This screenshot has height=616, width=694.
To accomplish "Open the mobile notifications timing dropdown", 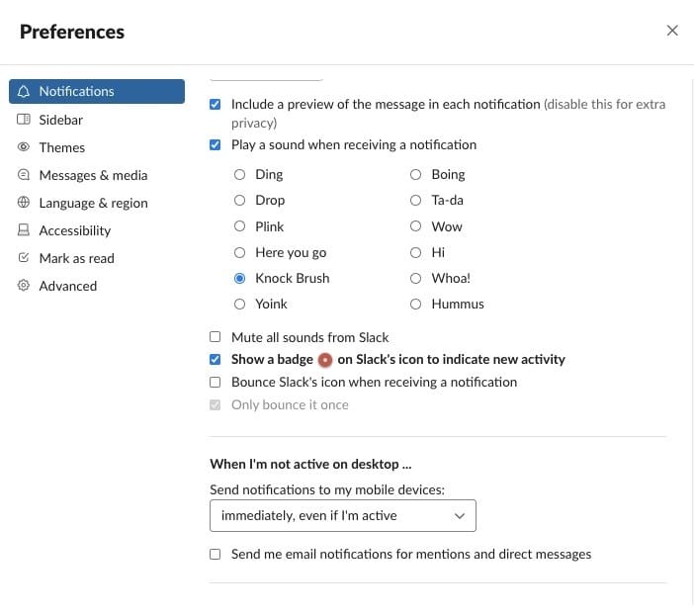I will (x=342, y=515).
